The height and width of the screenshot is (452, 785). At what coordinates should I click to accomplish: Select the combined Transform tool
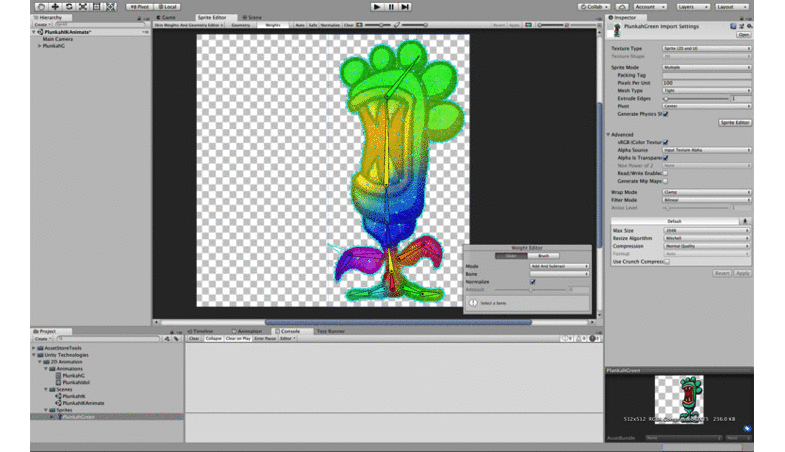111,7
